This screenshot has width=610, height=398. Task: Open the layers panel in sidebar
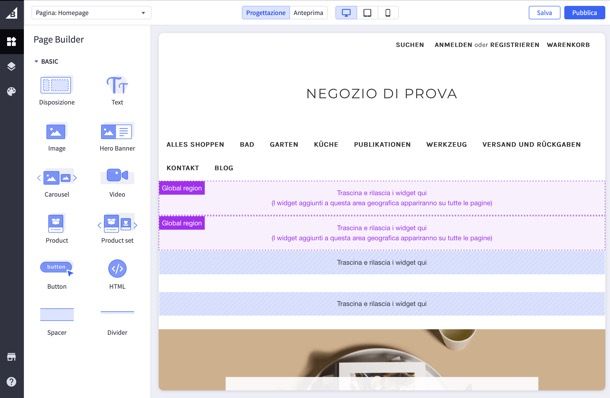pyautogui.click(x=11, y=66)
